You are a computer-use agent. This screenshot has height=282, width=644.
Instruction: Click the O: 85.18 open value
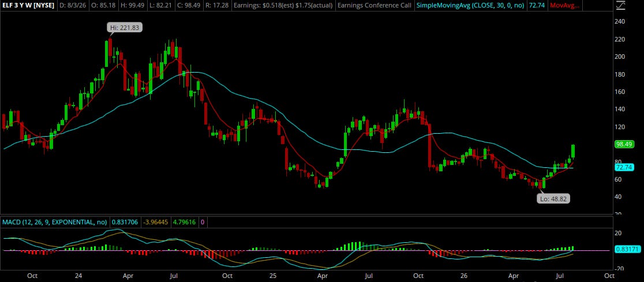[102, 6]
